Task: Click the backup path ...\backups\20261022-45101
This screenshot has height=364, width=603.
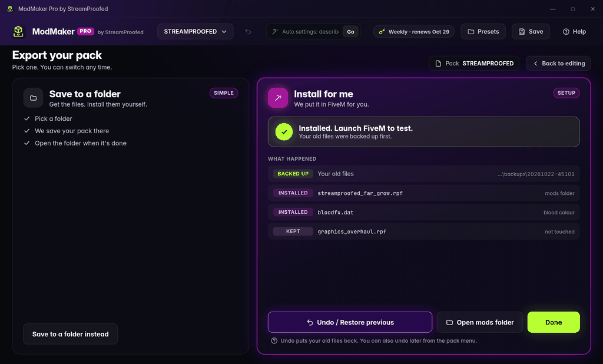Action: coord(536,174)
